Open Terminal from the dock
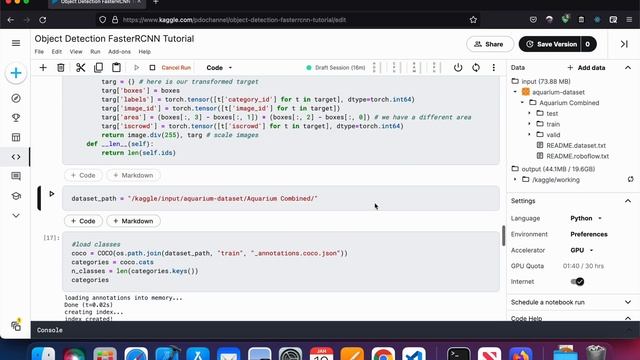The width and height of the screenshot is (640, 360). coord(458,354)
